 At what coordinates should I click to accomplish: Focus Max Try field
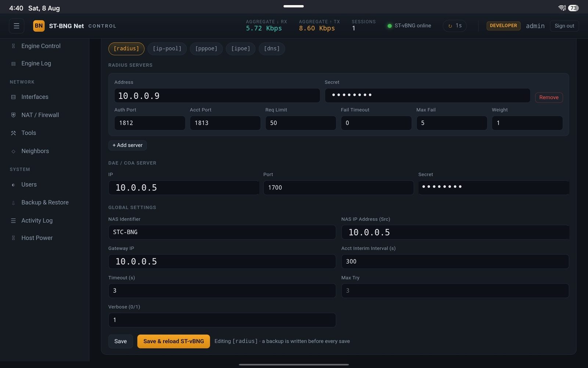click(455, 291)
